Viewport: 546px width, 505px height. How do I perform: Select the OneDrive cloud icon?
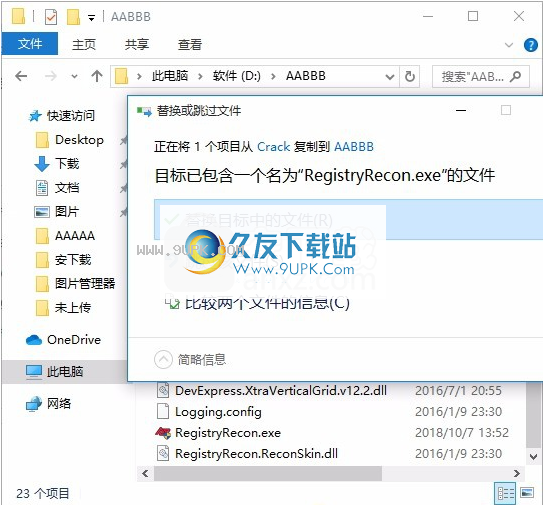pos(34,340)
